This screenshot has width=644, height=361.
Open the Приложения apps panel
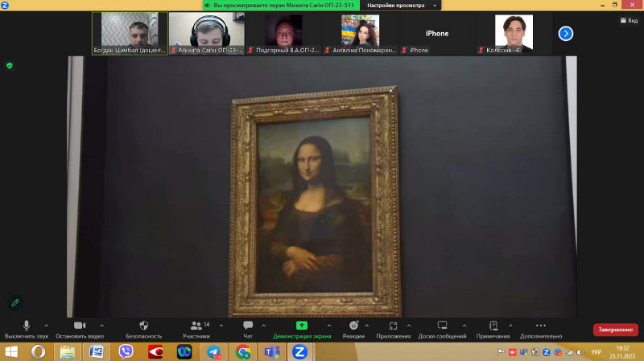tap(394, 330)
